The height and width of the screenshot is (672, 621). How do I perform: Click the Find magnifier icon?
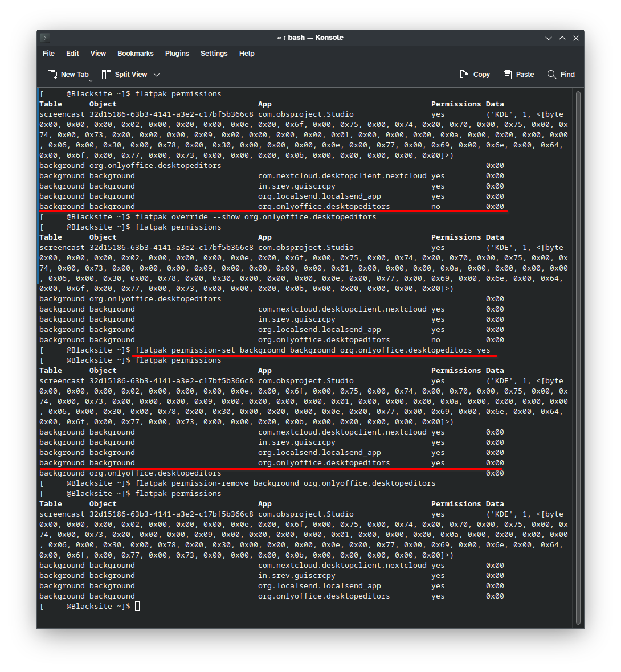[x=551, y=75]
